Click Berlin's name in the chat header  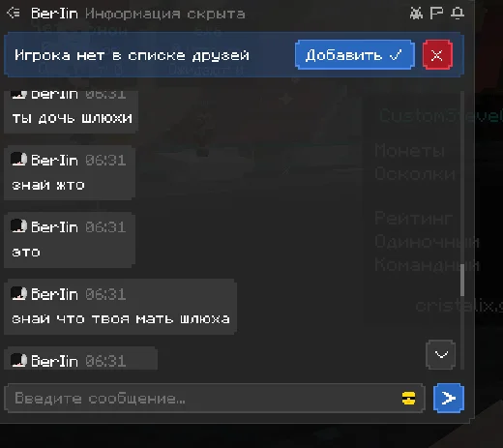click(54, 14)
